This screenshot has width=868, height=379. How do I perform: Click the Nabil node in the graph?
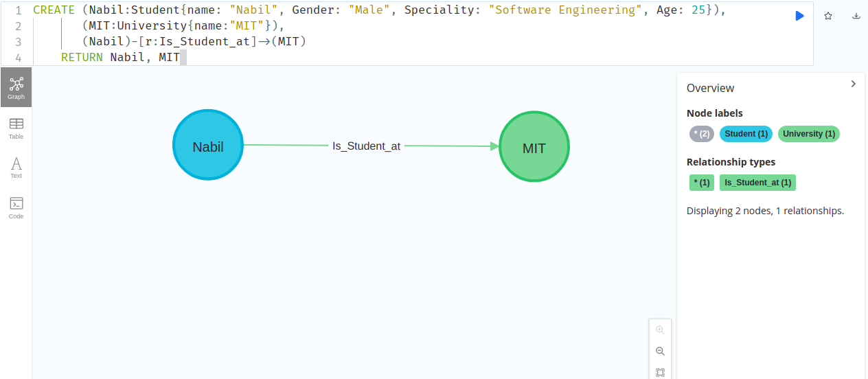[208, 146]
